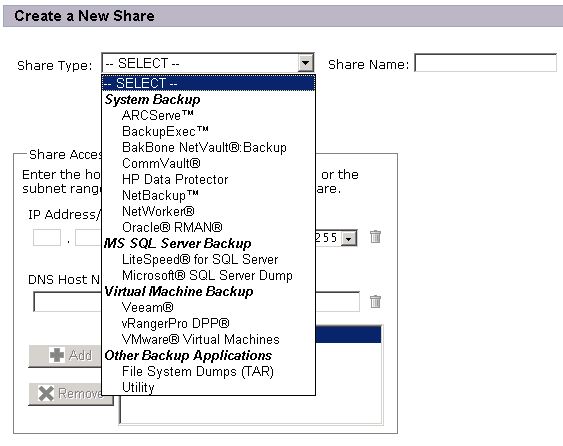
Task: Choose vRangerPro DPP option
Action: coord(208,323)
